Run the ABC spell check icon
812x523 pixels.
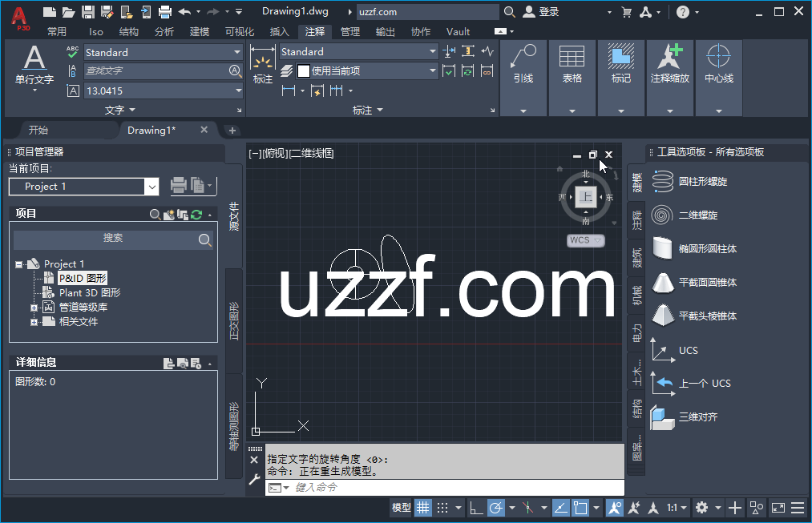(x=72, y=52)
